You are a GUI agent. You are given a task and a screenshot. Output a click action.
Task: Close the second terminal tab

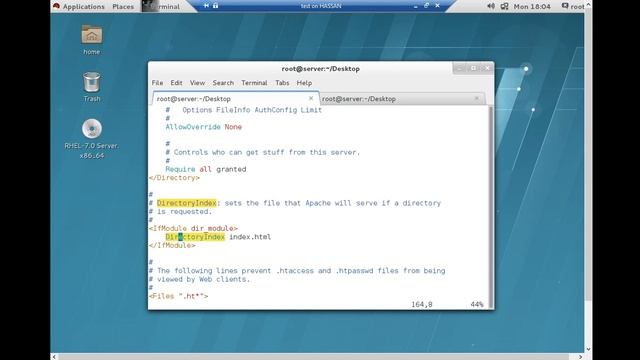(476, 98)
